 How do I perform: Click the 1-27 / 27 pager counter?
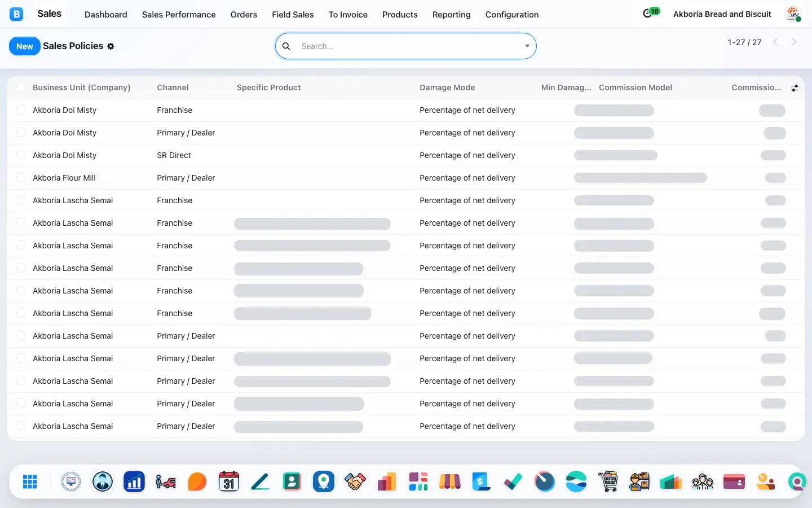[744, 42]
